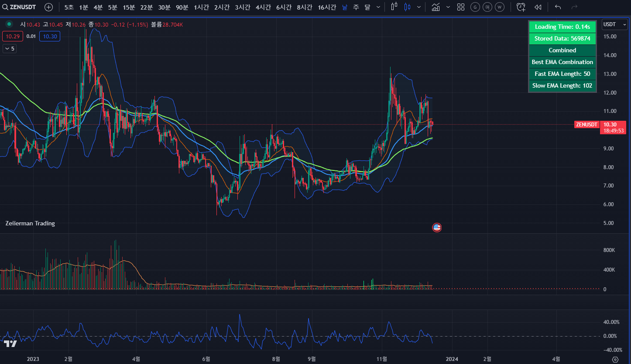Select the monthly 달 interval
Screen dimensions: 631x364
367,7
